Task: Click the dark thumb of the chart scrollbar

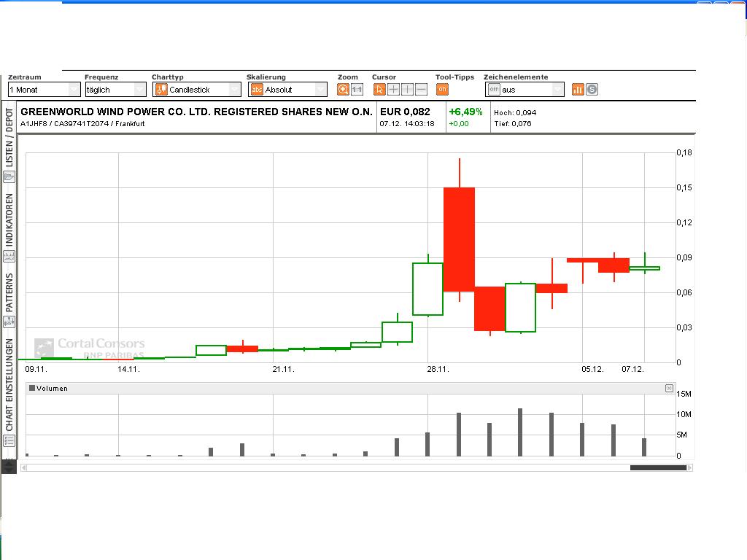Action: [658, 468]
